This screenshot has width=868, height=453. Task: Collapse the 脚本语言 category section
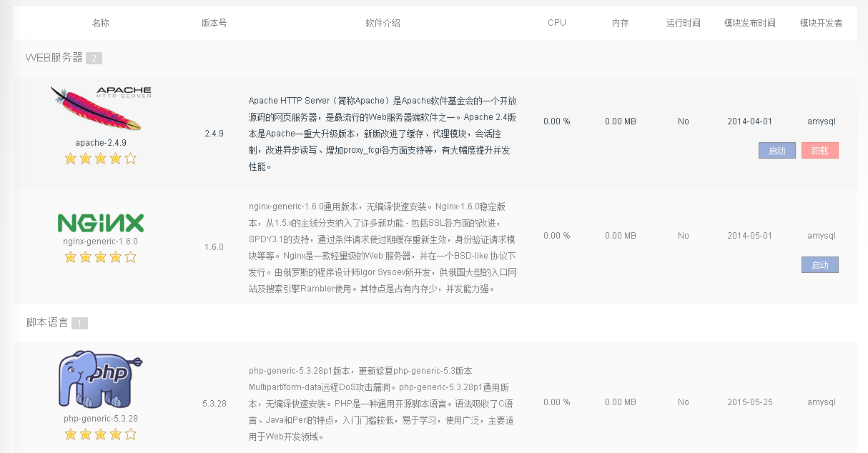tap(47, 323)
